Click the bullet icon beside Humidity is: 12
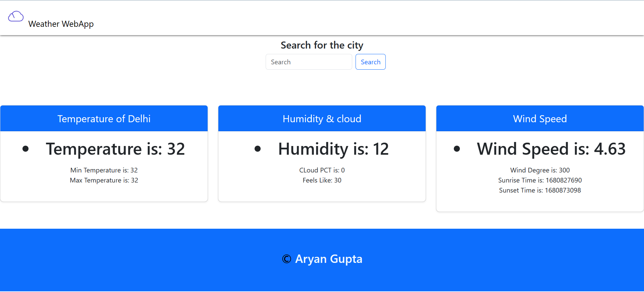The height and width of the screenshot is (292, 644). (x=258, y=149)
